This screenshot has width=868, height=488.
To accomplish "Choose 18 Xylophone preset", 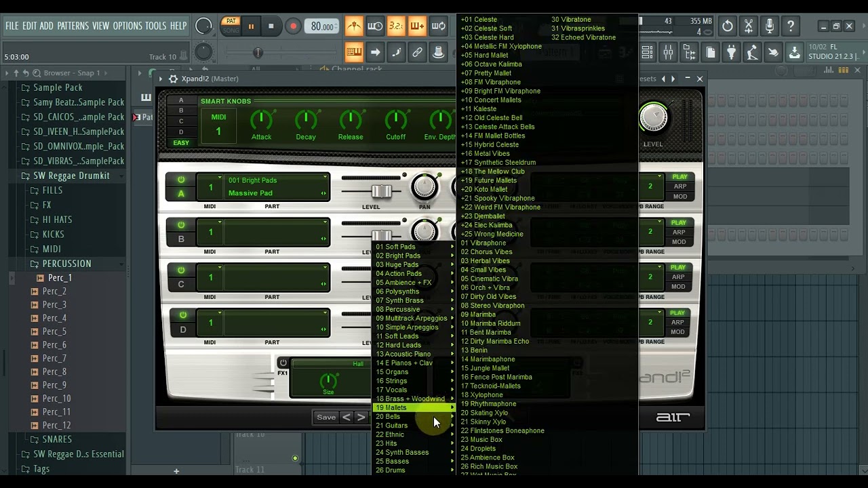I will [481, 395].
